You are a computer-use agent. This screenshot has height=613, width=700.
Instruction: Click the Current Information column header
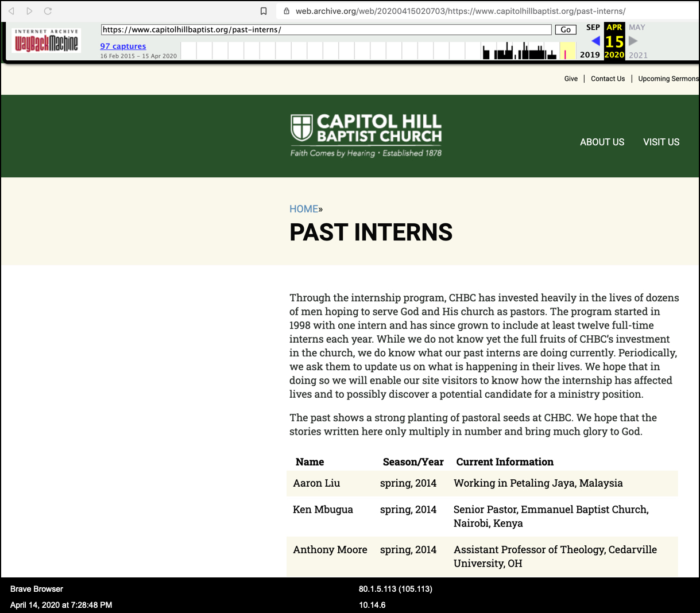(505, 462)
